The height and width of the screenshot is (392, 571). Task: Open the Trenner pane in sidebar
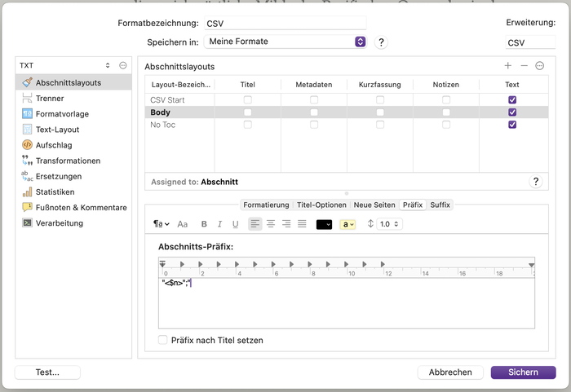49,98
